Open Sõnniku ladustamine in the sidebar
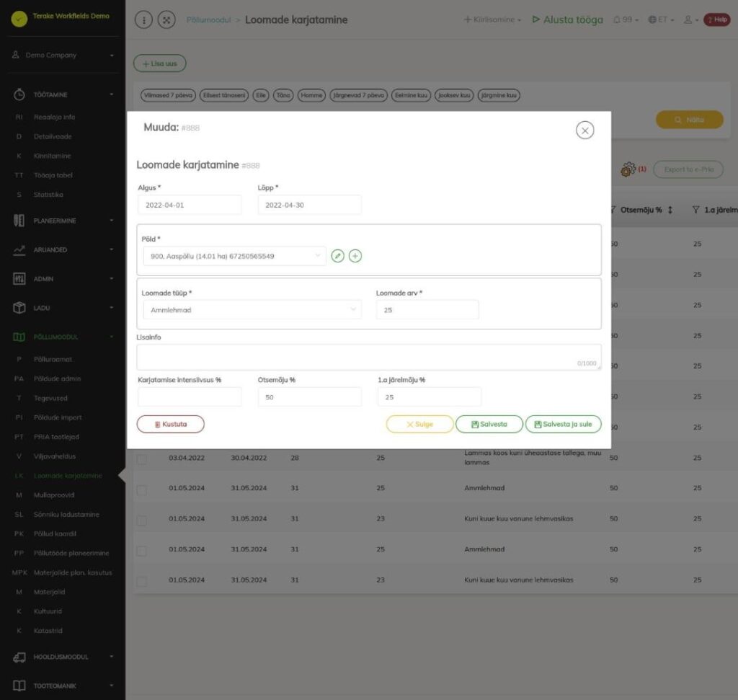Screen dimensions: 738x700 (x=66, y=515)
